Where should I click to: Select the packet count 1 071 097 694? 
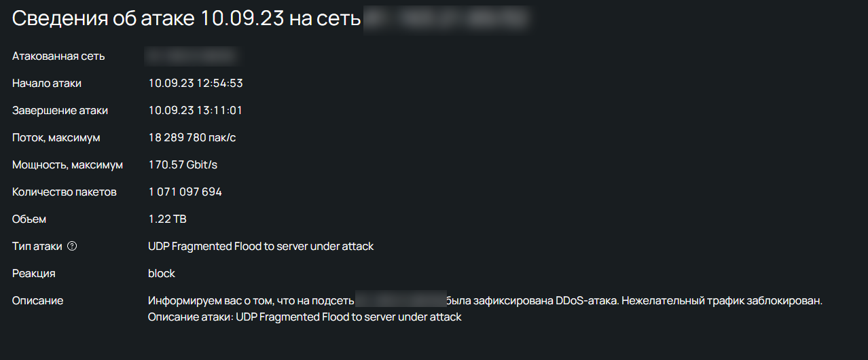click(185, 192)
